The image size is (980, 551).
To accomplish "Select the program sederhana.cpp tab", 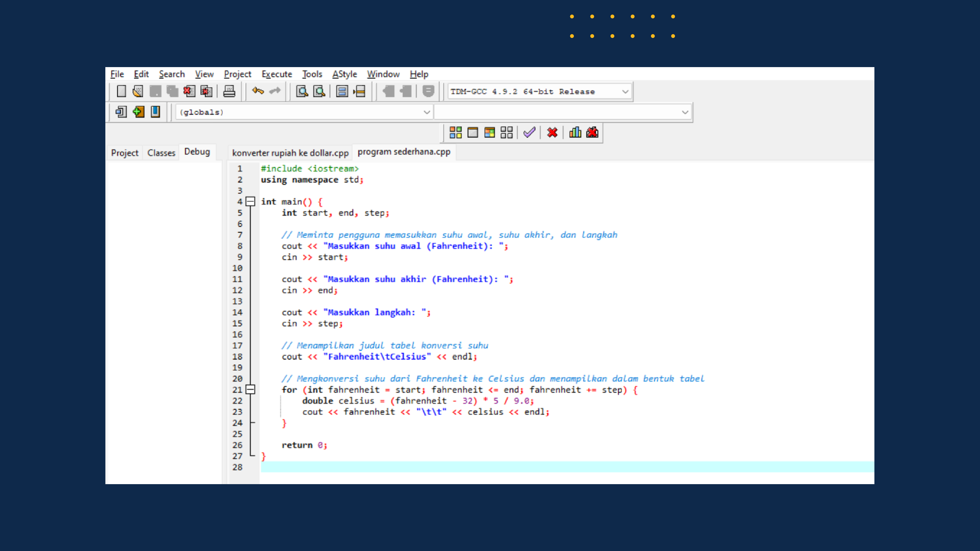I will pyautogui.click(x=404, y=152).
